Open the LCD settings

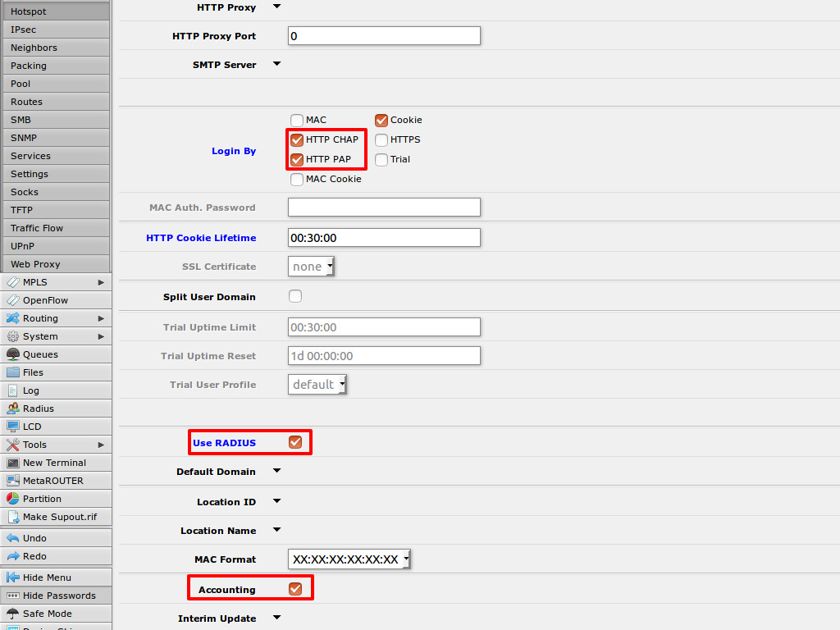click(33, 426)
